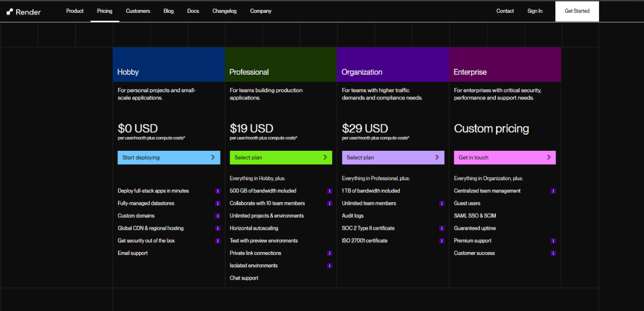Viewport: 644px width, 311px height.
Task: Open the Product menu in the navigation
Action: 75,11
